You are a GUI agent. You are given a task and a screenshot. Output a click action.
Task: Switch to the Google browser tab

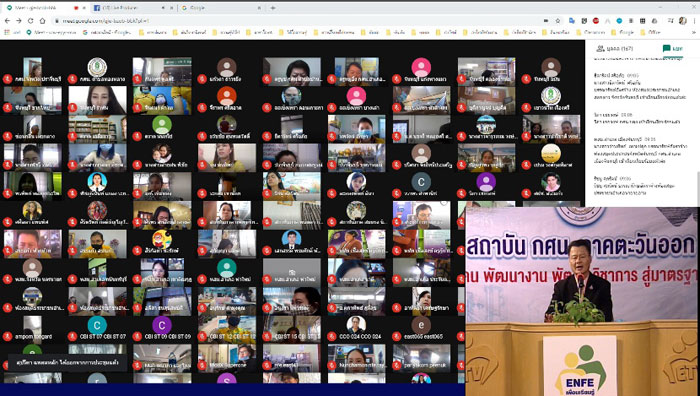click(x=219, y=8)
